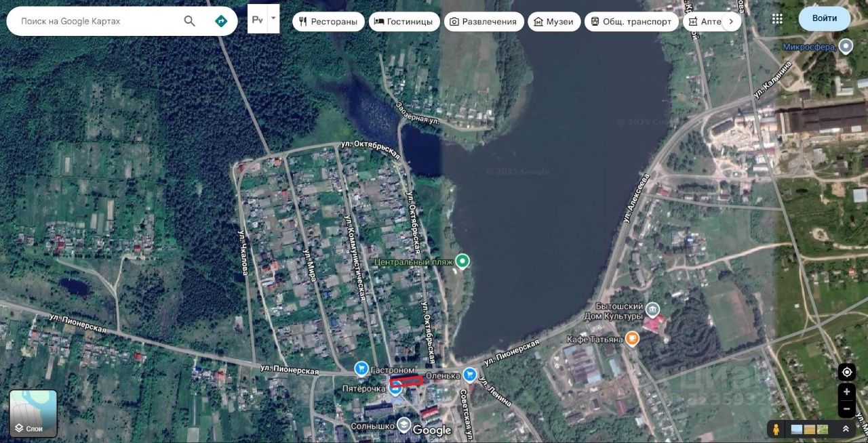
Task: Click the Центральный пляж green marker
Action: [x=462, y=261]
